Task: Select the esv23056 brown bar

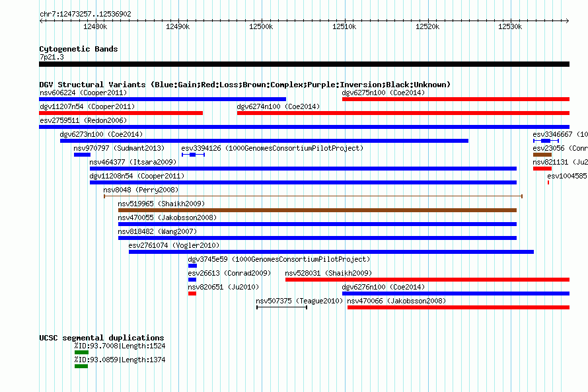Action: pos(542,155)
